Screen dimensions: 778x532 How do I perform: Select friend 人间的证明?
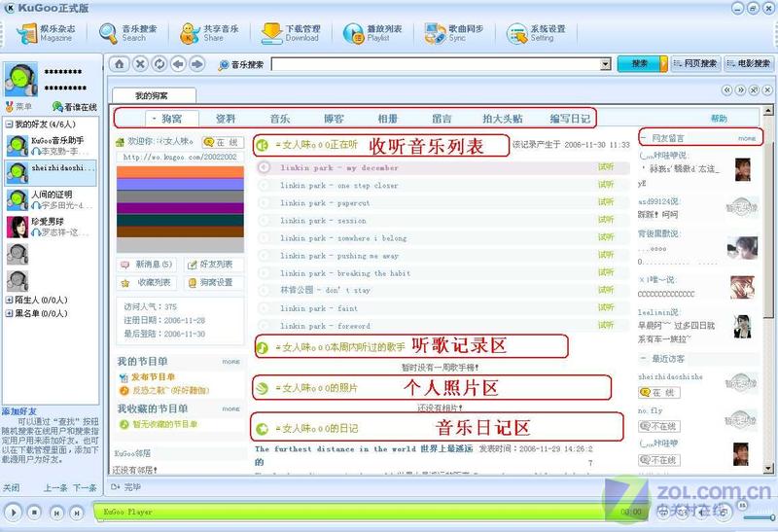coord(52,199)
